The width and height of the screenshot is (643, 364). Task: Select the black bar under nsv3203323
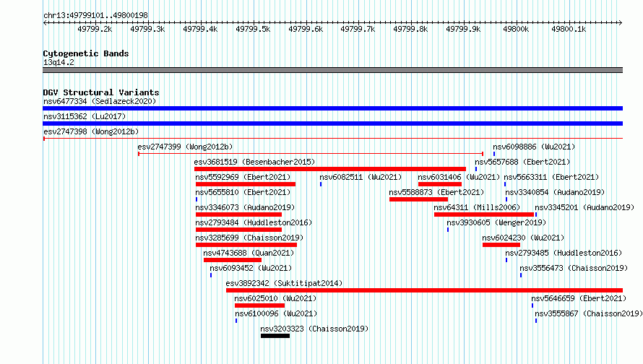275,336
